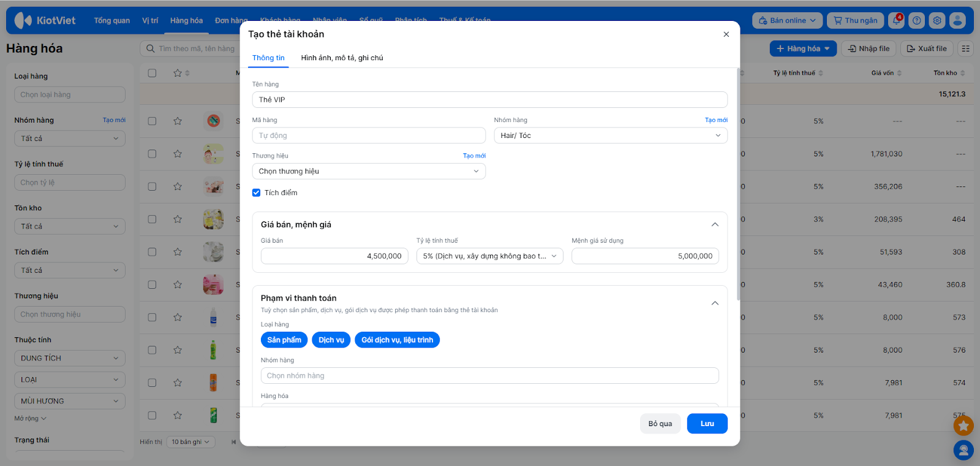Sort by the Tồn kho column arrows
Viewport: 980px width, 466px height.
[x=962, y=73]
